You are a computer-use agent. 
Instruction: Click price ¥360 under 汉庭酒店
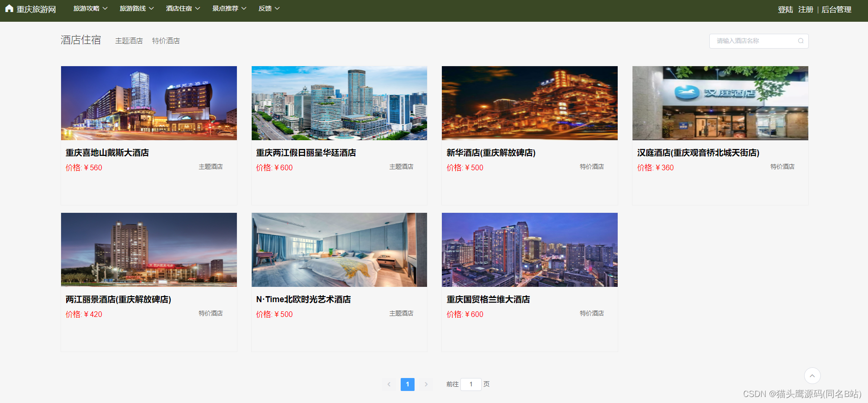(x=655, y=167)
